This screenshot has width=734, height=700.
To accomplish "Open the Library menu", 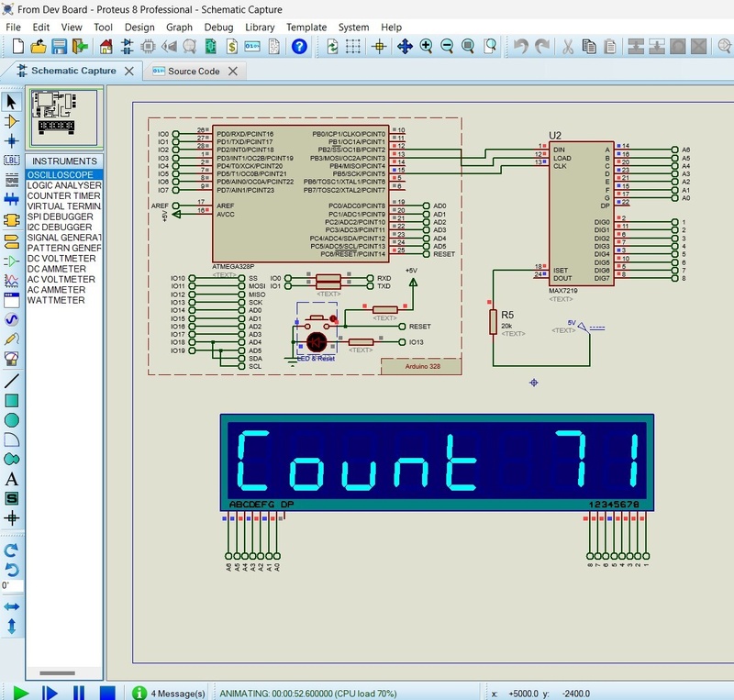I will point(260,28).
